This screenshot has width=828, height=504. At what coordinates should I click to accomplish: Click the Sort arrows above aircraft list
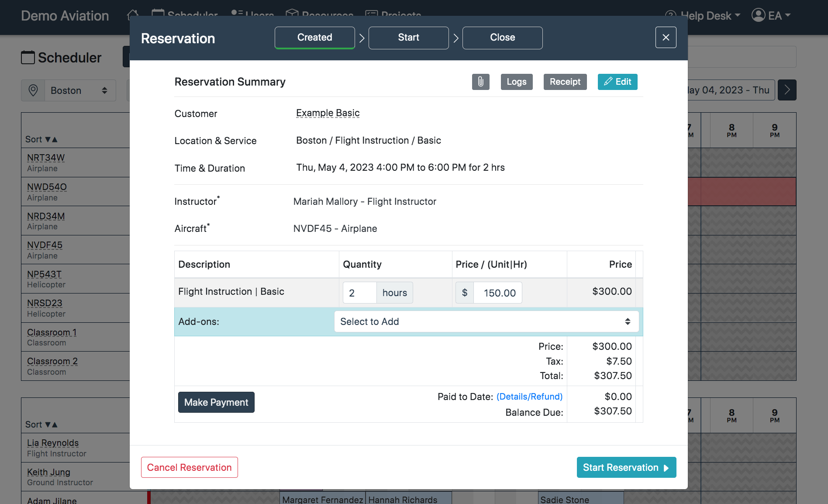click(x=51, y=139)
